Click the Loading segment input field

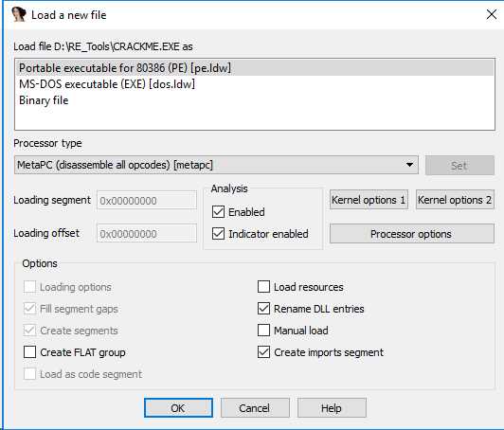[x=147, y=201]
